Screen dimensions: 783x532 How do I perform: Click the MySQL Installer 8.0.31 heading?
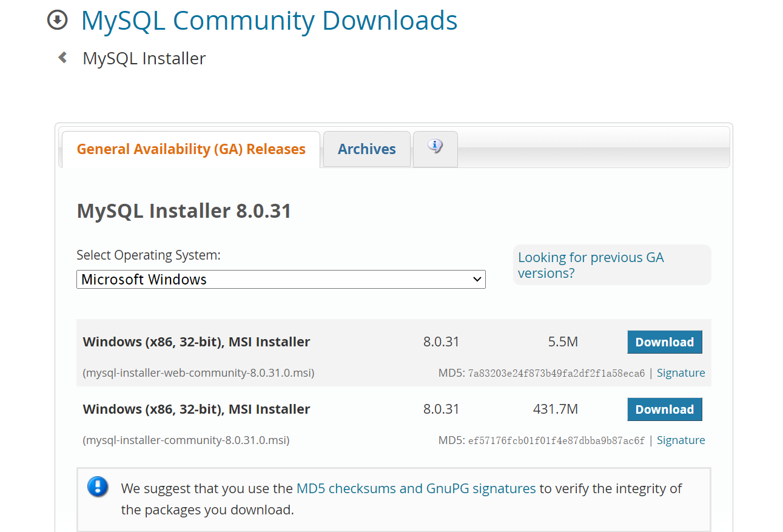click(184, 211)
